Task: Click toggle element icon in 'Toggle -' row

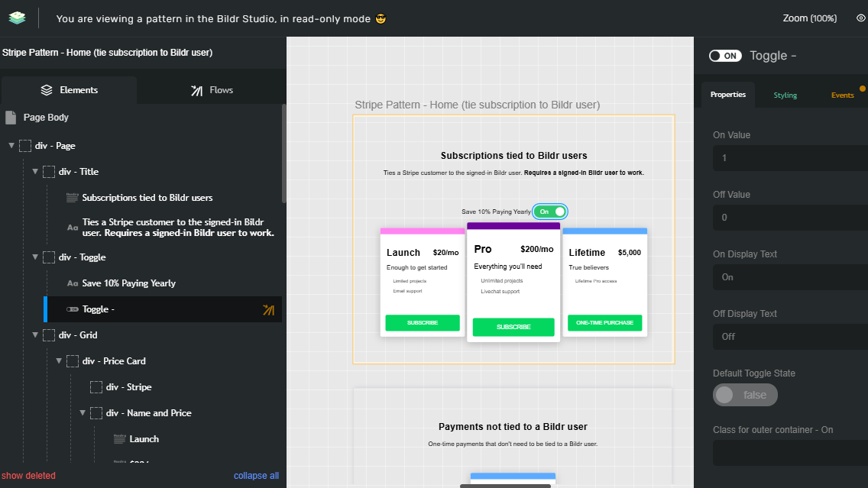Action: (72, 309)
